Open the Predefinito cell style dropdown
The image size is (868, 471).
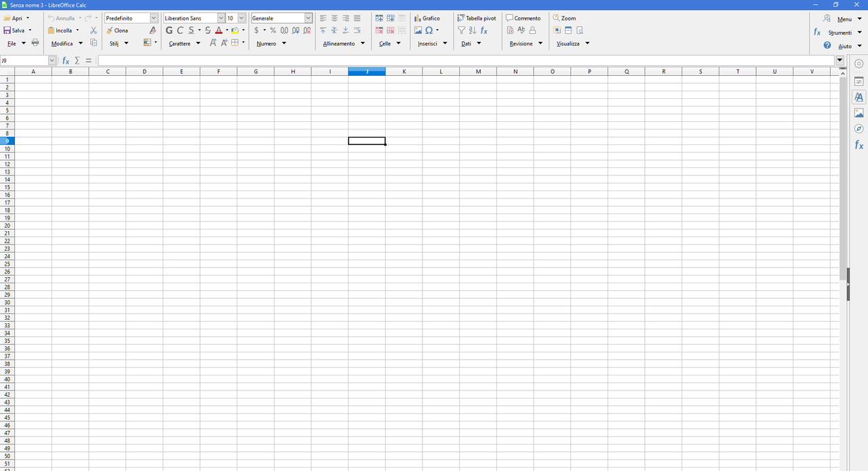[153, 18]
